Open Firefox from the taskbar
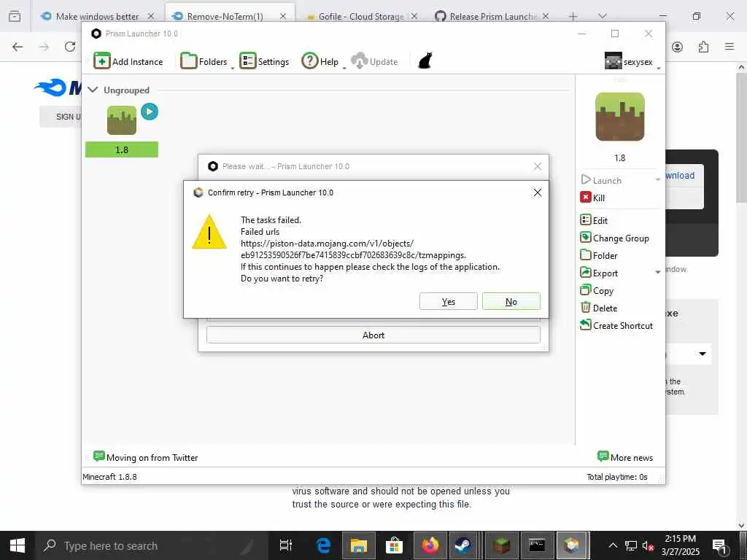747x560 pixels. point(430,545)
